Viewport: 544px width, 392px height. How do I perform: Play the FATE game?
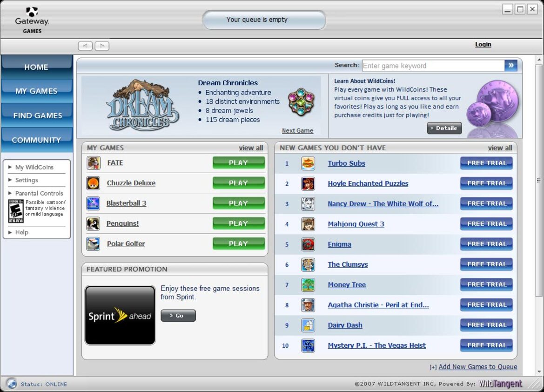click(239, 163)
